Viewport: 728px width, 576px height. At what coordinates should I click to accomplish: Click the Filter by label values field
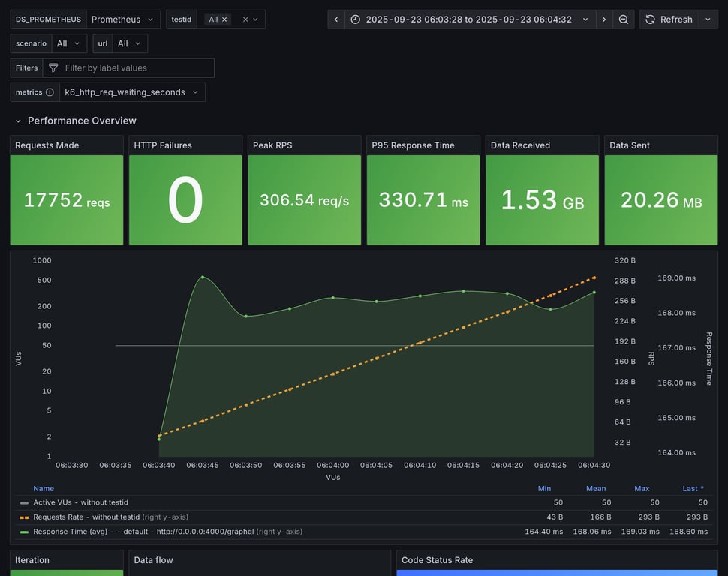pyautogui.click(x=135, y=68)
